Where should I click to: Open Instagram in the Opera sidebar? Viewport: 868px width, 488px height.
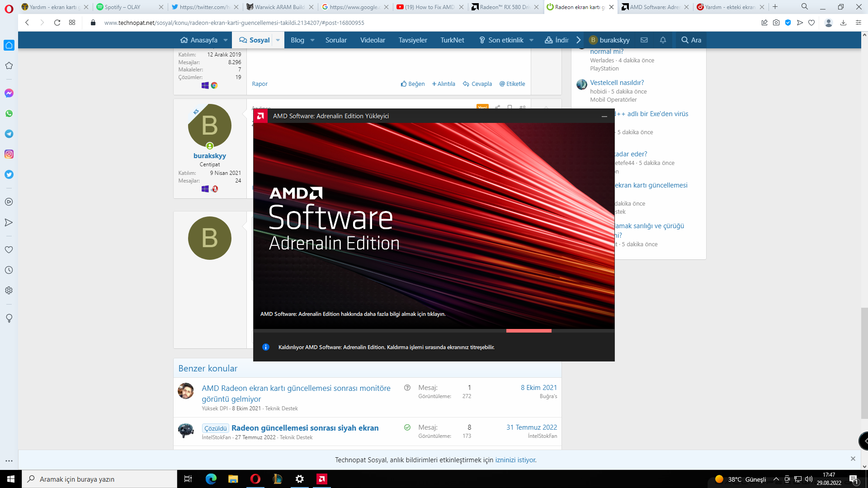click(9, 154)
